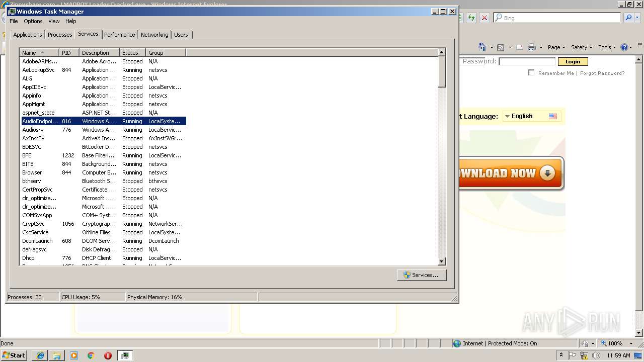
Task: Switch to the Processes tab
Action: tap(60, 35)
